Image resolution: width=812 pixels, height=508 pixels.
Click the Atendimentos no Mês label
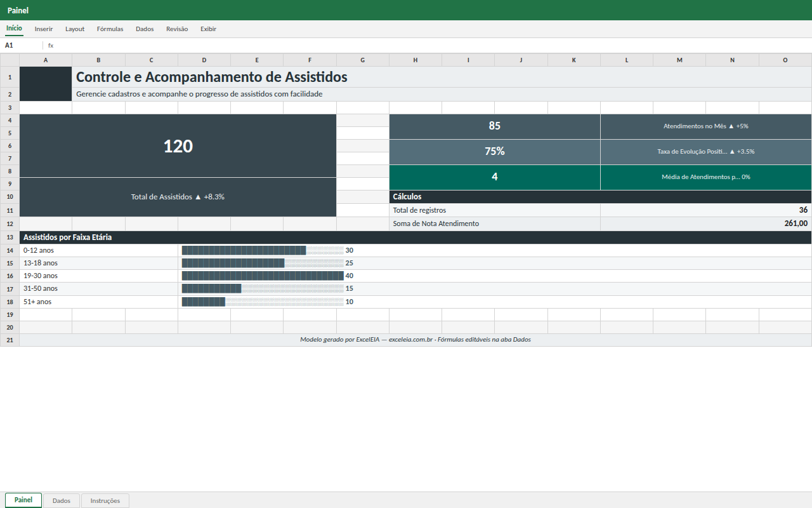706,126
